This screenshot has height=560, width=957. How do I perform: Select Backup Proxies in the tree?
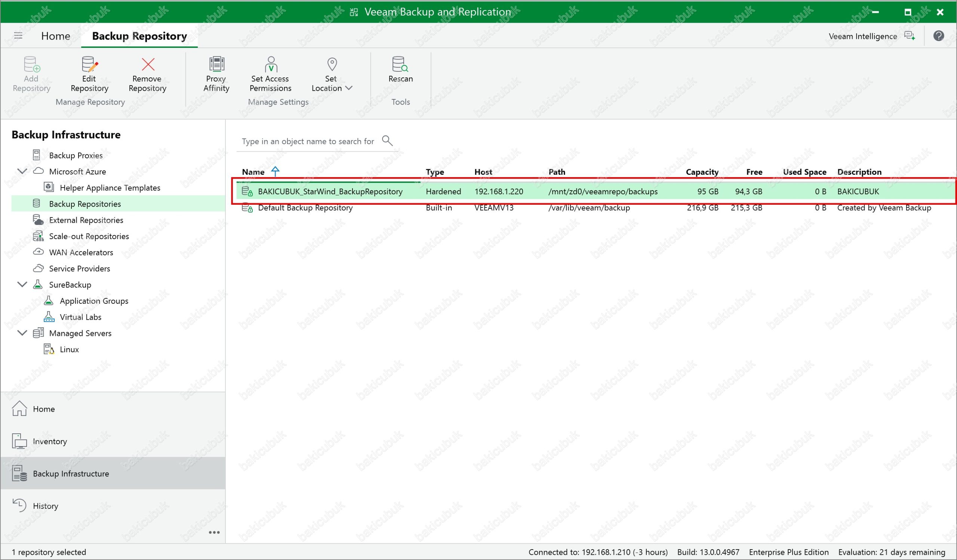[x=76, y=155]
